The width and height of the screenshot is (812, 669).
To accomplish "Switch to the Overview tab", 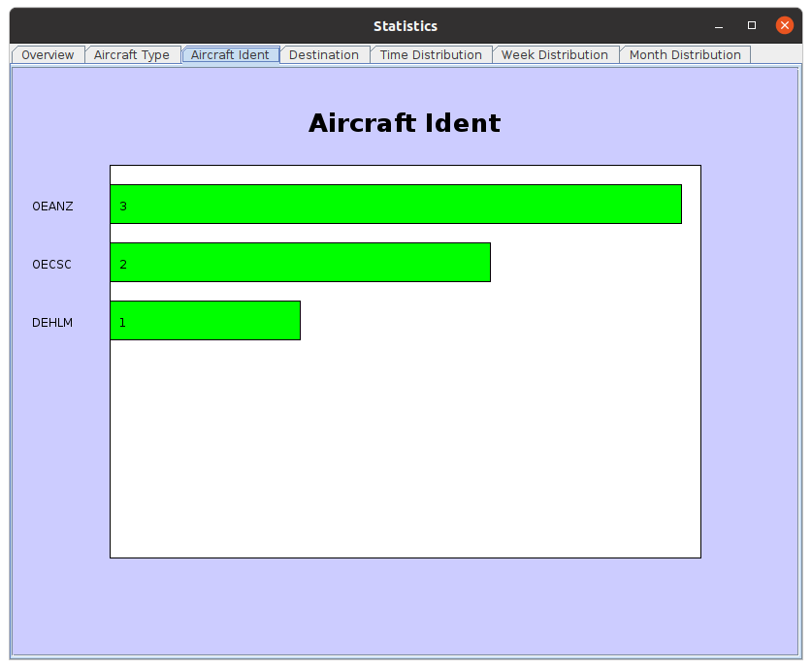I will pos(48,55).
